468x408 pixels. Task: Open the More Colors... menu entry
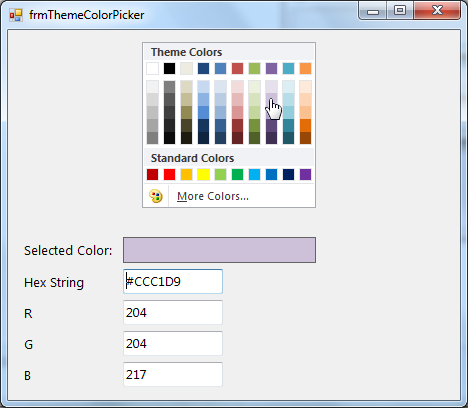(213, 196)
